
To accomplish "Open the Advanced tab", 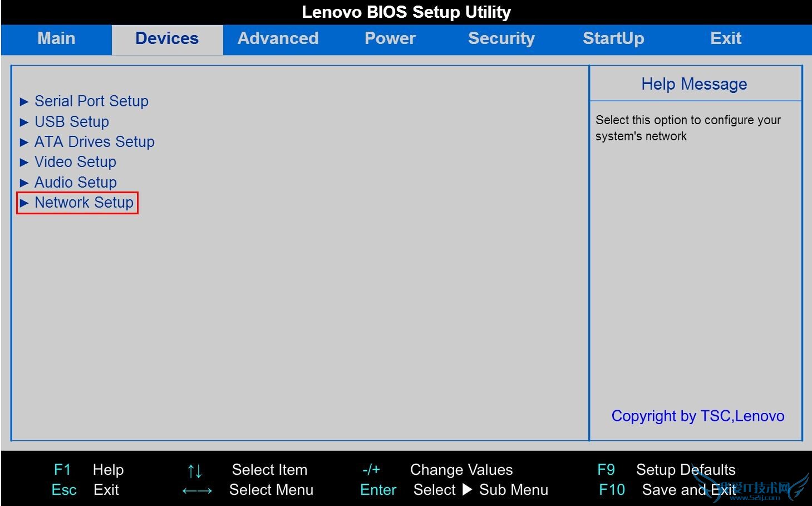I will tap(278, 38).
